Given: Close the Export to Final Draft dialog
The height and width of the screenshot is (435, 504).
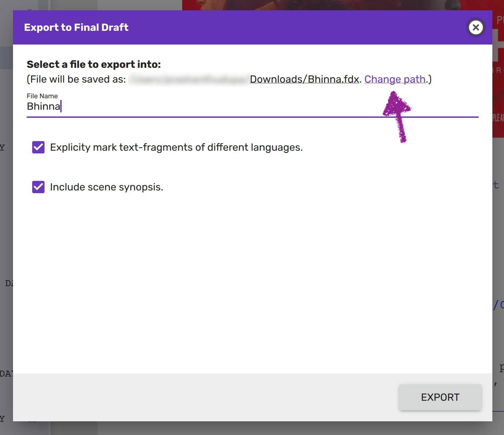Looking at the screenshot, I should coord(476,27).
